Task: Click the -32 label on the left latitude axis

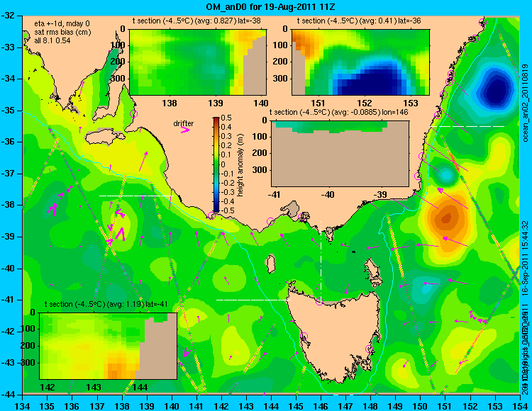Action: [x=9, y=16]
